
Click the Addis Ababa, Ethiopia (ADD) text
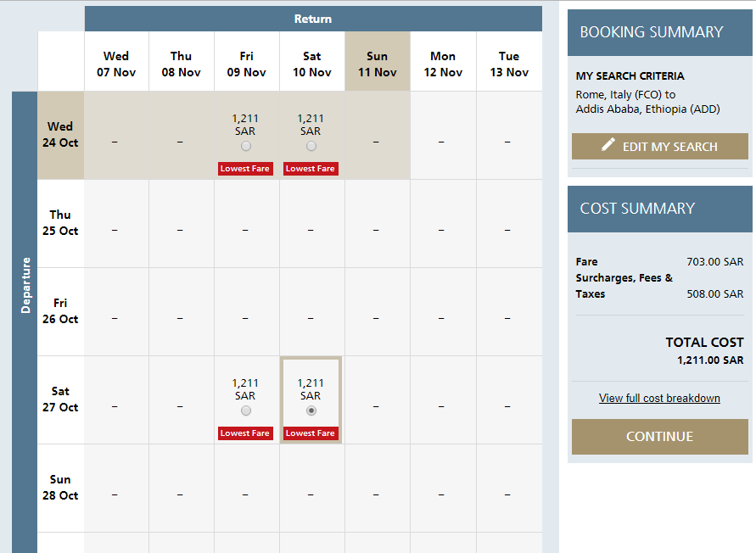pyautogui.click(x=647, y=109)
